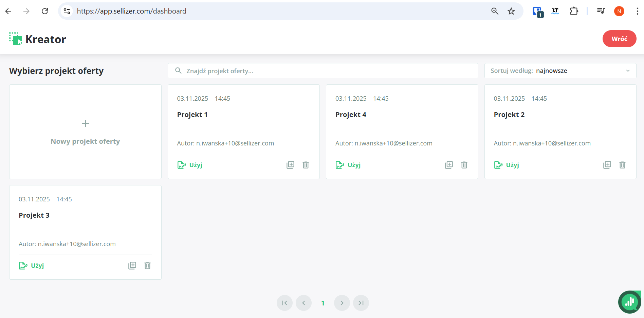Focus the 'Znajdź projekt oferty' search field
Image resolution: width=644 pixels, height=318 pixels.
click(x=323, y=71)
